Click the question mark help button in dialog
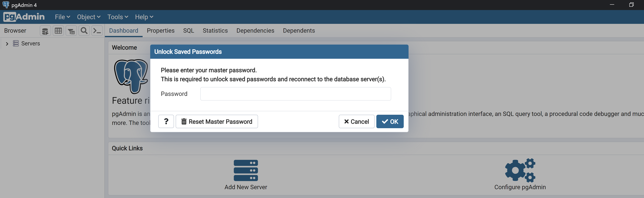This screenshot has width=644, height=198. click(x=166, y=122)
